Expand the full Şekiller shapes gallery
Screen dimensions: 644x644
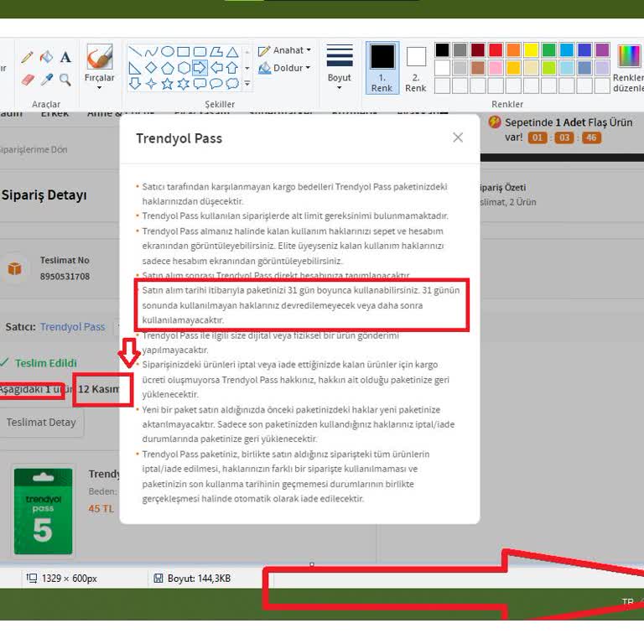pyautogui.click(x=247, y=84)
